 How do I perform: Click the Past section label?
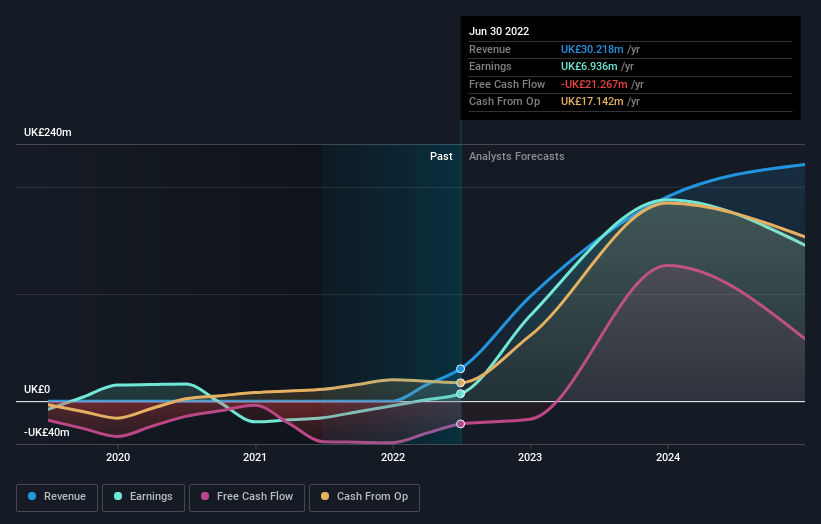441,156
